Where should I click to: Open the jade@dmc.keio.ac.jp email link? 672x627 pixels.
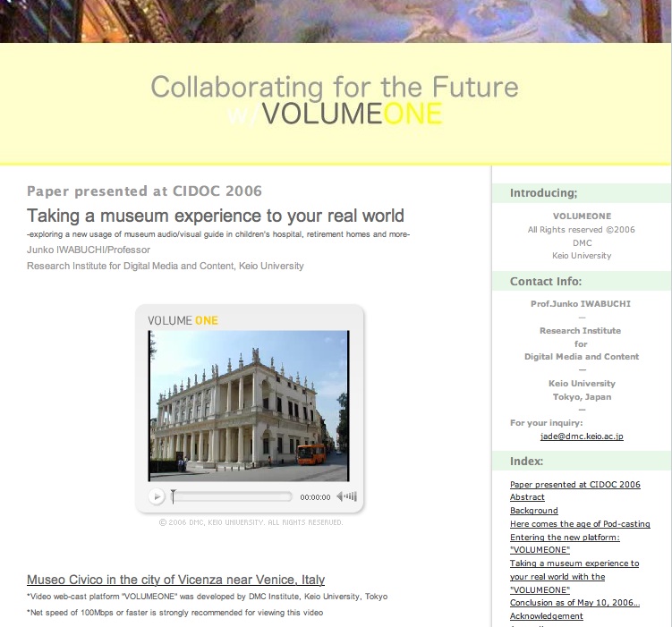pos(582,436)
